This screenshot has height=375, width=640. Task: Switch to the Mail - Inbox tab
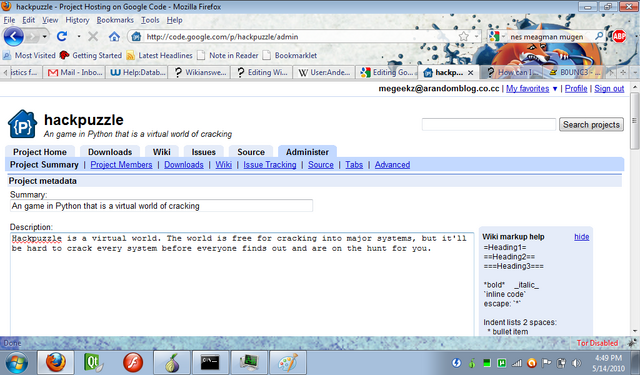click(75, 73)
